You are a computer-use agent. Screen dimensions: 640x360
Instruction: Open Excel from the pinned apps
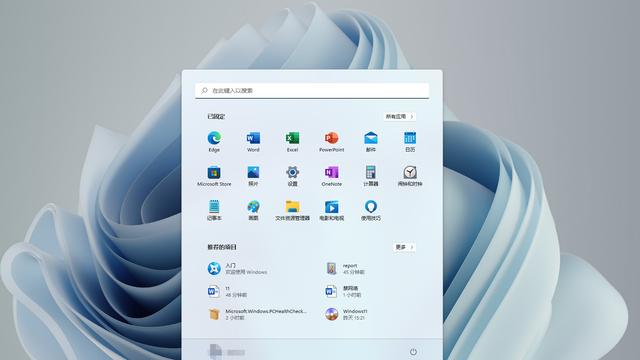point(292,142)
